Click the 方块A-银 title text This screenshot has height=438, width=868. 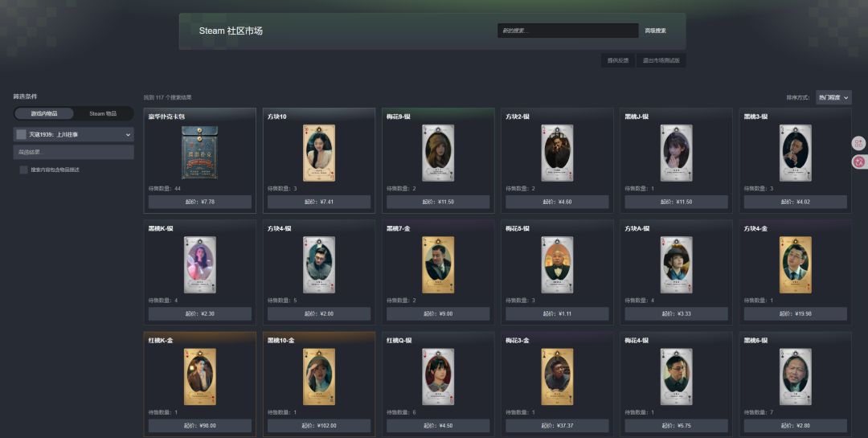tap(637, 228)
